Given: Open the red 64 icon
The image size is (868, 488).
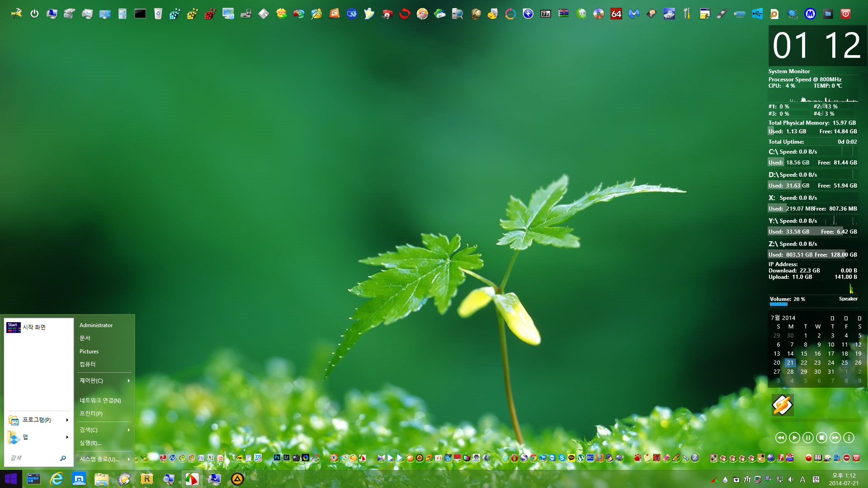Looking at the screenshot, I should click(x=616, y=14).
